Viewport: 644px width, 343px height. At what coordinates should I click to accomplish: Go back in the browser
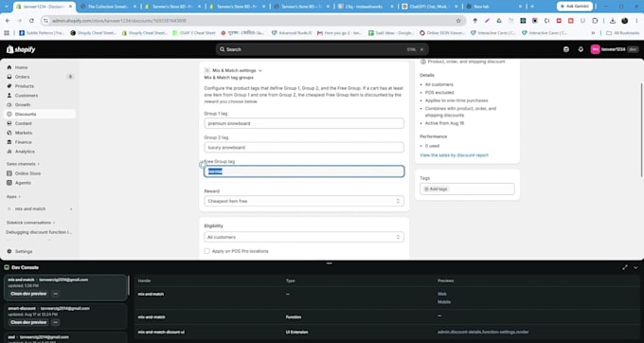point(8,21)
